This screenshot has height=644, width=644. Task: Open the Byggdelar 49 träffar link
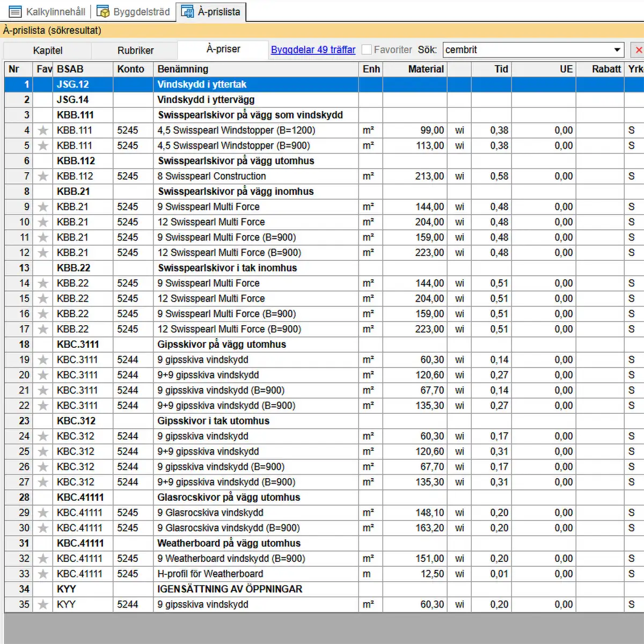click(313, 50)
